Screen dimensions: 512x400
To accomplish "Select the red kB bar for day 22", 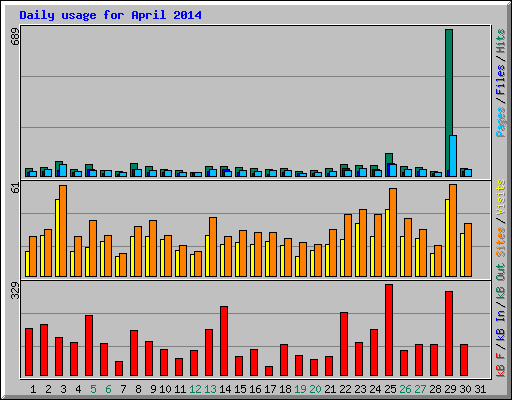I will coord(344,344).
